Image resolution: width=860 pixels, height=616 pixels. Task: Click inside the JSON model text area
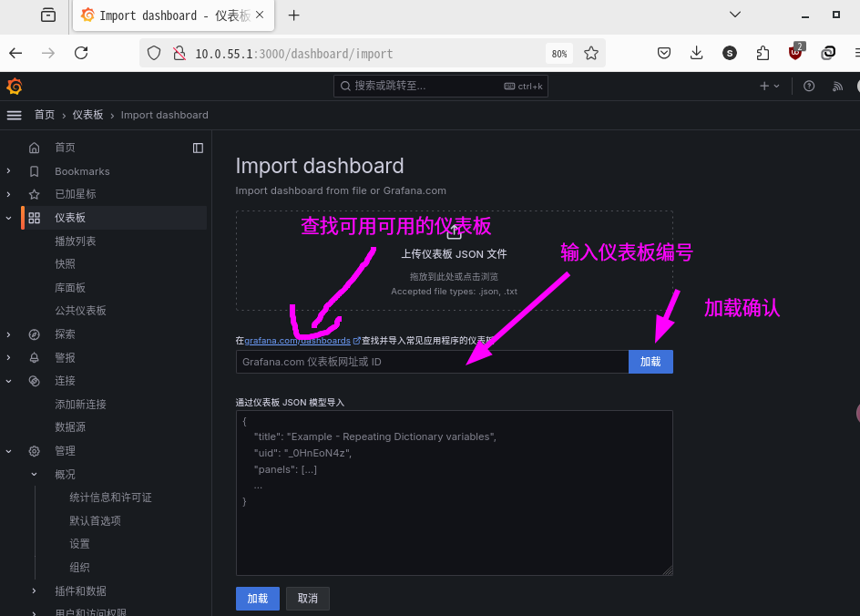tap(454, 493)
